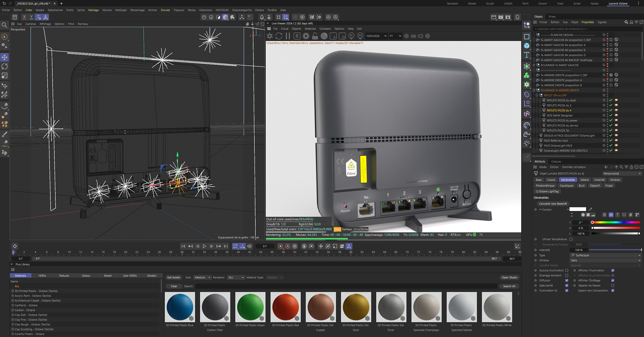The image size is (644, 337).
Task: Click the Octane LightTag button
Action: 547,191
